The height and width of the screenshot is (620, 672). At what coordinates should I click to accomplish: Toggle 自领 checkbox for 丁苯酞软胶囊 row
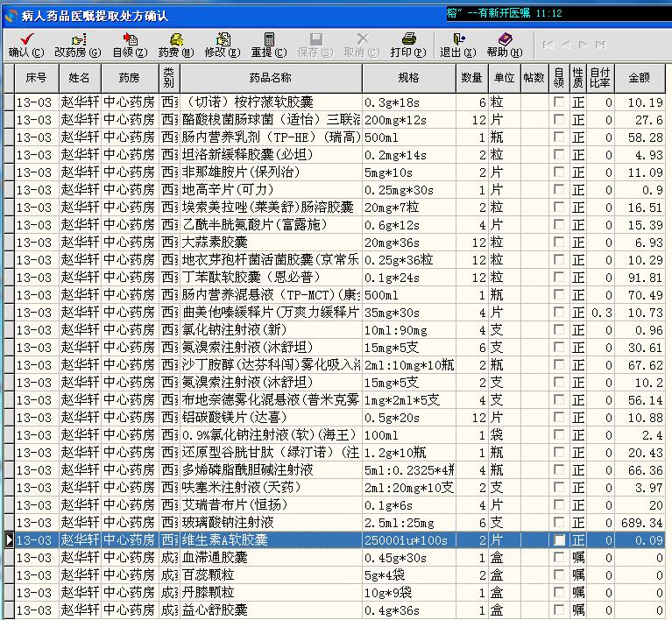[559, 278]
